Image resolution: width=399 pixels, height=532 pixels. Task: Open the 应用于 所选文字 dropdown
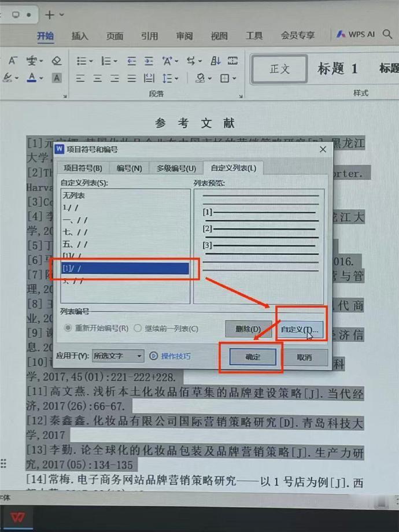[x=118, y=356]
